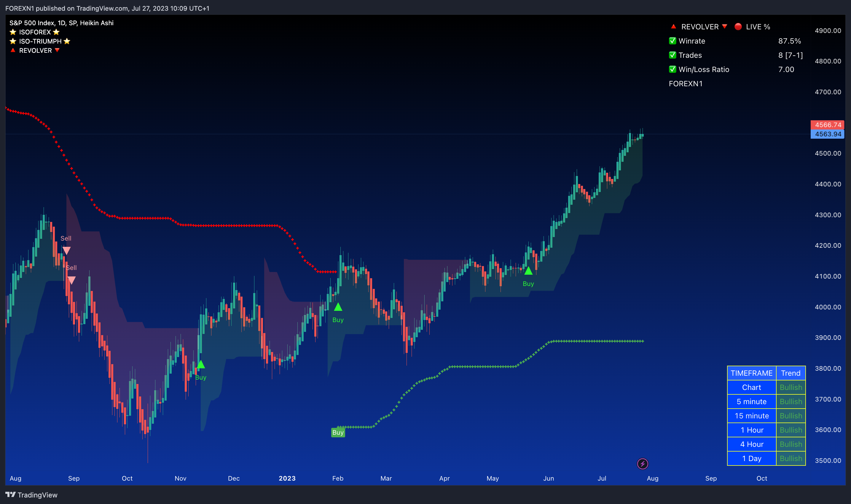
Task: Click the green Buy label box
Action: [x=338, y=432]
